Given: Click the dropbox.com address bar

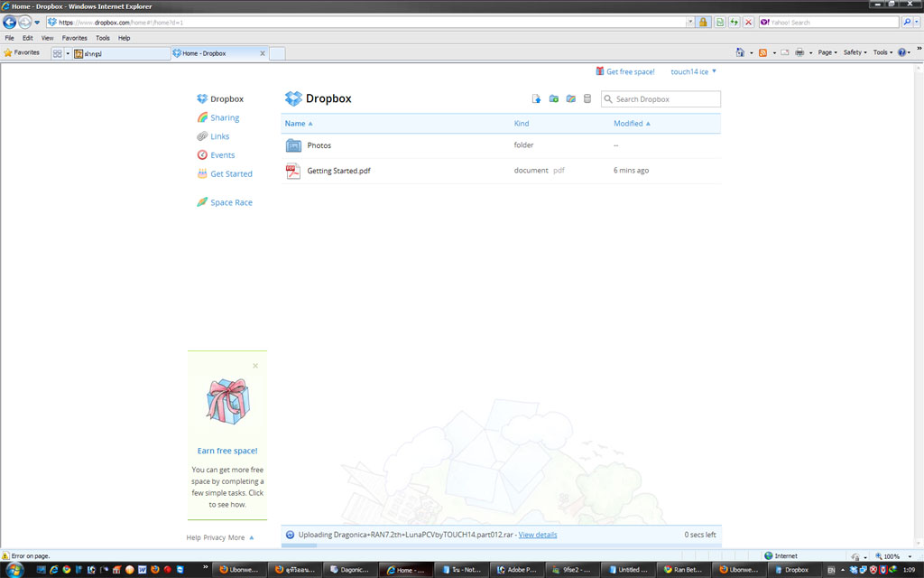Looking at the screenshot, I should [x=365, y=23].
